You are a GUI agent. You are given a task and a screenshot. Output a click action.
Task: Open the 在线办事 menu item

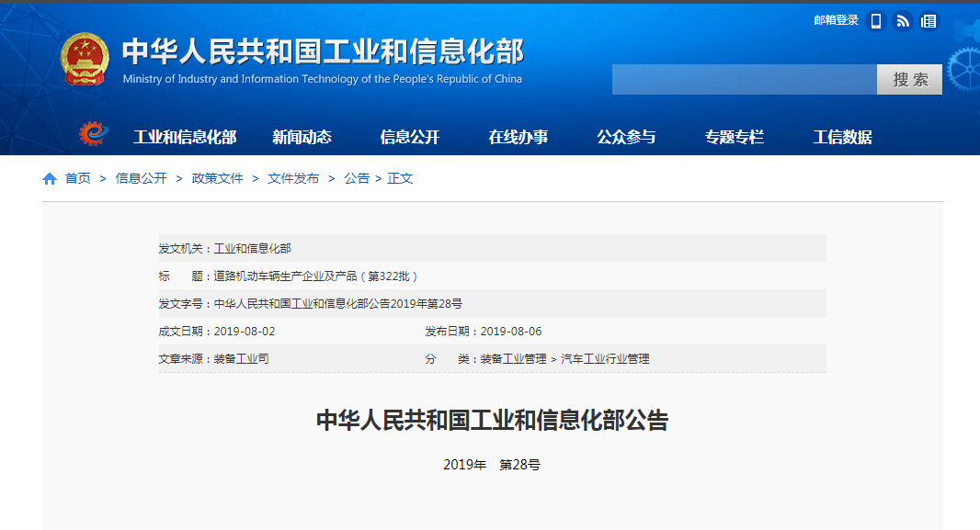click(x=518, y=137)
